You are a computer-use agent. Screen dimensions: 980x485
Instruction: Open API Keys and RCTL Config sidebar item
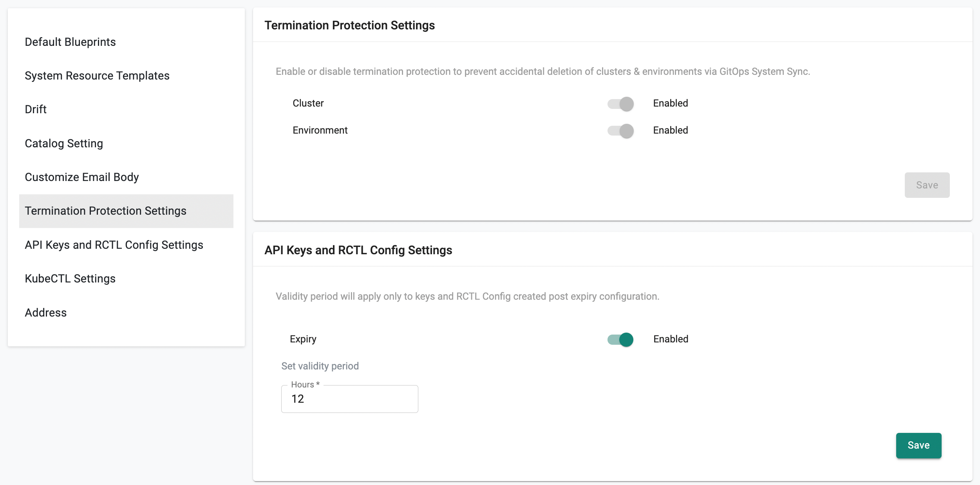pos(114,245)
